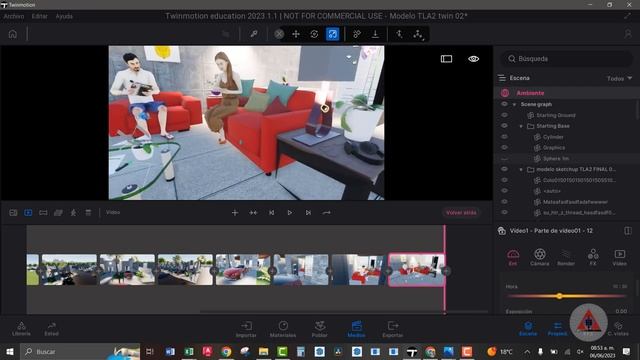Screen dimensions: 640x360
Task: Select the Rotate tool in toolbar
Action: (314, 34)
